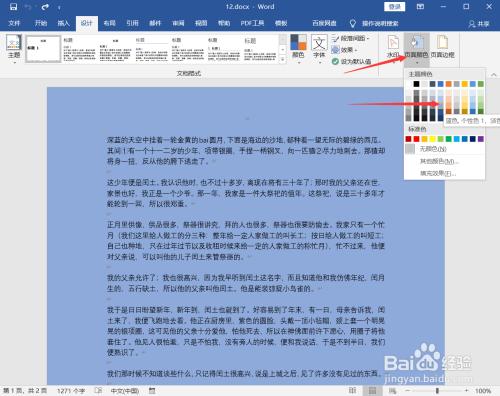Pick blue accent from the theme colors top row
The image size is (500, 396).
click(x=441, y=84)
